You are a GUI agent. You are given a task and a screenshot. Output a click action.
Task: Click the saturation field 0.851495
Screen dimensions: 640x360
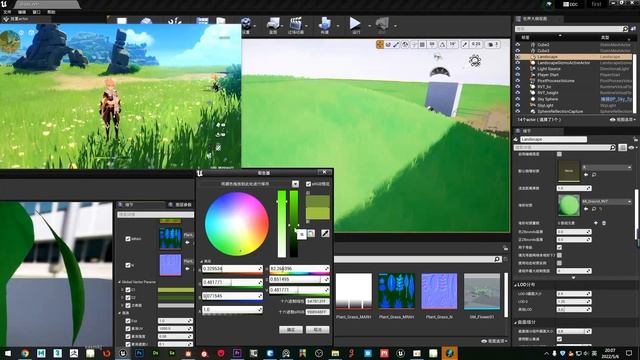click(299, 279)
